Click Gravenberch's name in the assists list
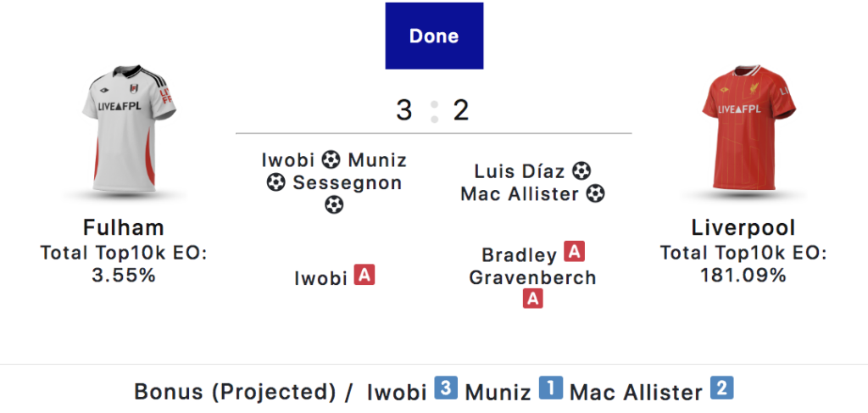The image size is (868, 413). point(532,277)
